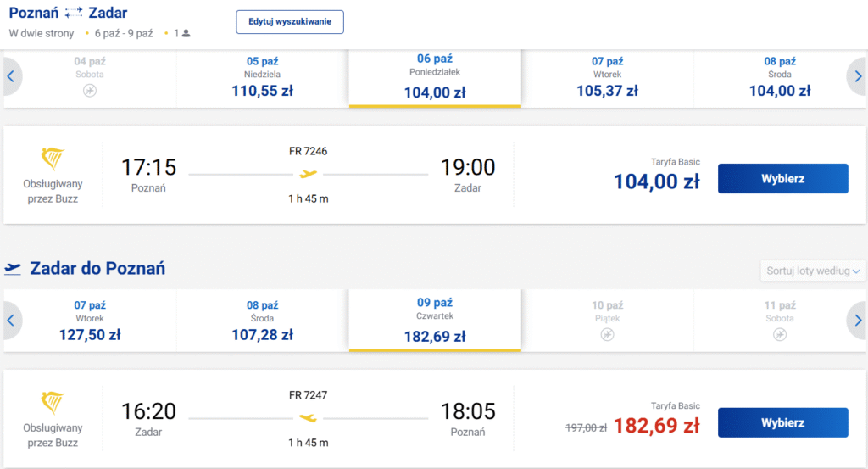
Task: Click the departure time 16:20
Action: pyautogui.click(x=148, y=411)
